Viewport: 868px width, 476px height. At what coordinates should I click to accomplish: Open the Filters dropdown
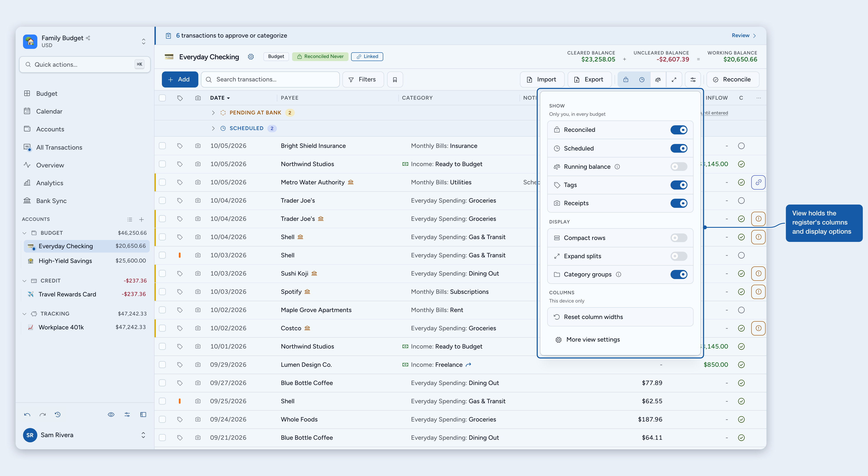[x=363, y=79]
